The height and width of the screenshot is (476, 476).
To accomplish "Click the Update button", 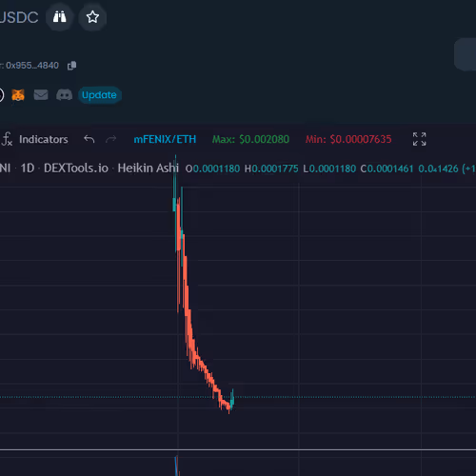I will (x=99, y=95).
